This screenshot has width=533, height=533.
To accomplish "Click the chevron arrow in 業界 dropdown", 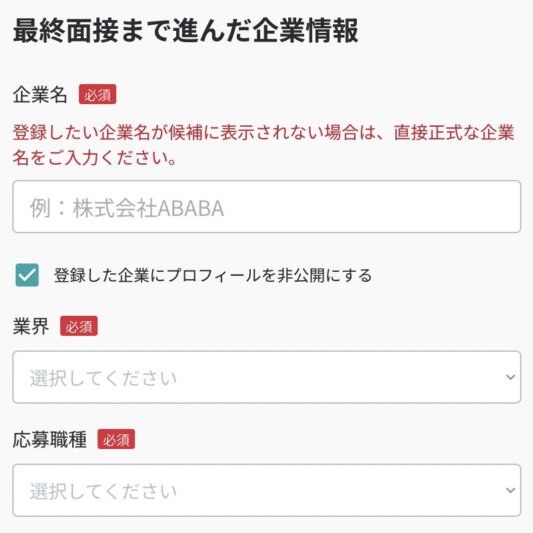I will click(510, 377).
